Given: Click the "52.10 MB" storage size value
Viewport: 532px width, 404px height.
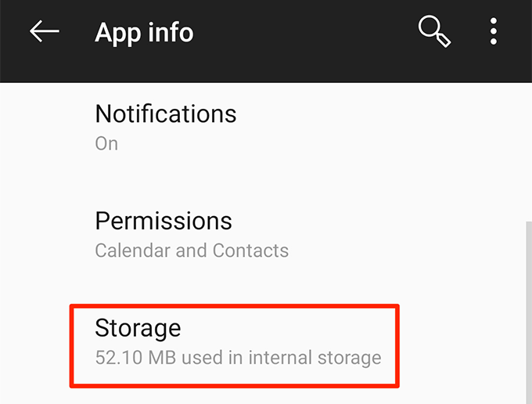Looking at the screenshot, I should (x=128, y=359).
